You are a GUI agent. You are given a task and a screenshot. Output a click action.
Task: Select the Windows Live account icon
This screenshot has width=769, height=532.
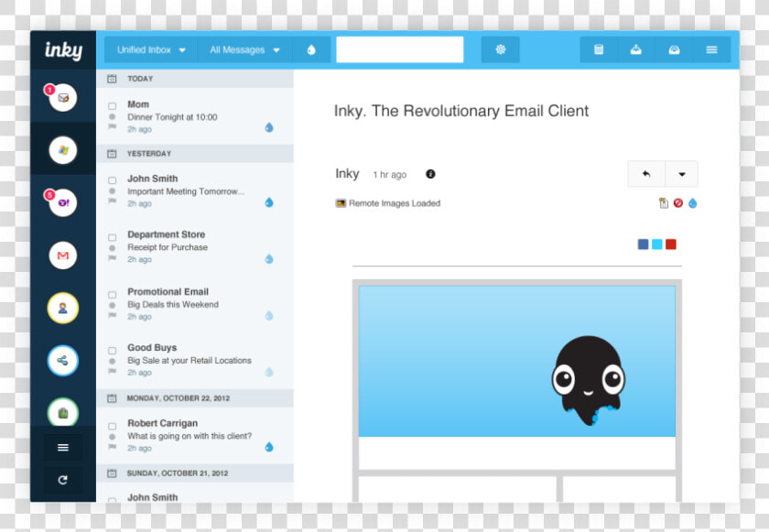[63, 149]
